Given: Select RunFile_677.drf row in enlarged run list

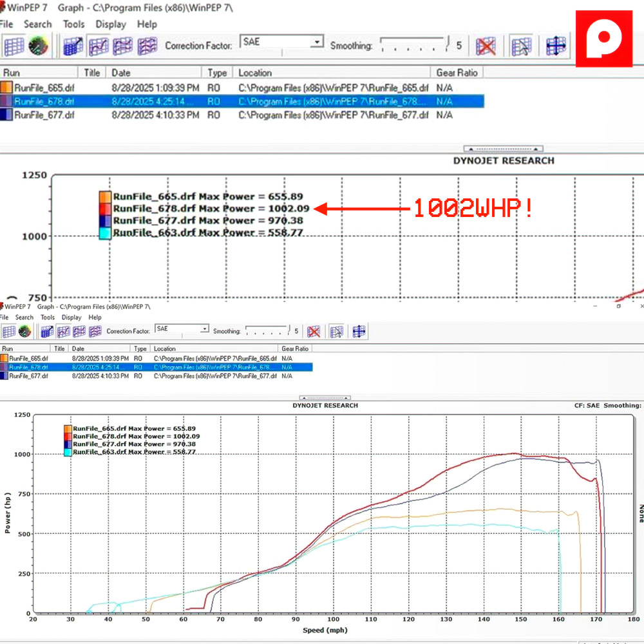Looking at the screenshot, I should click(x=44, y=115).
